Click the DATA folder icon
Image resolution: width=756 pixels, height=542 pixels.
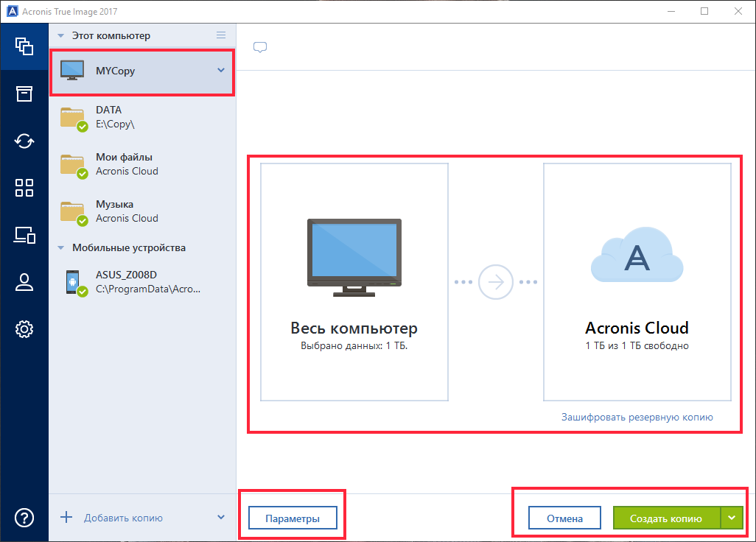[x=73, y=119]
